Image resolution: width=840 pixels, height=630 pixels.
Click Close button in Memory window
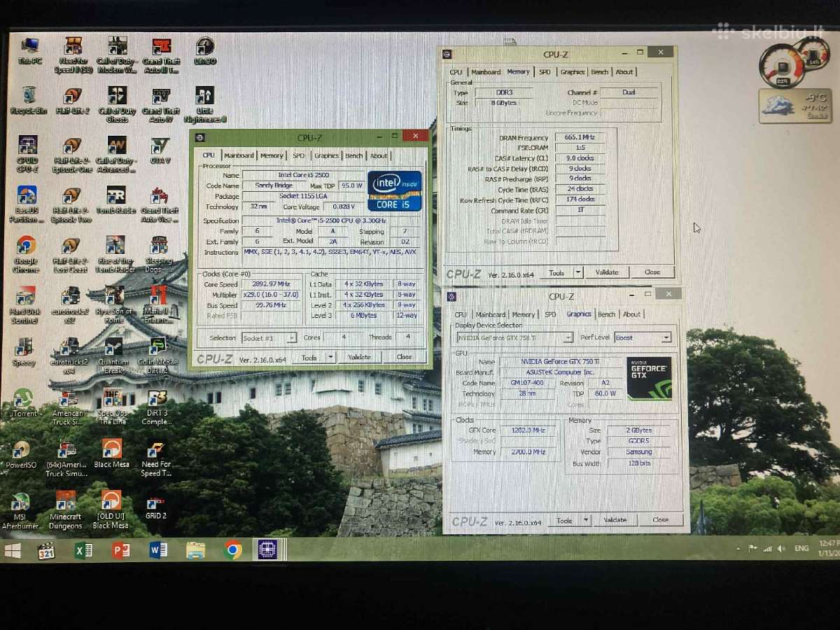652,272
